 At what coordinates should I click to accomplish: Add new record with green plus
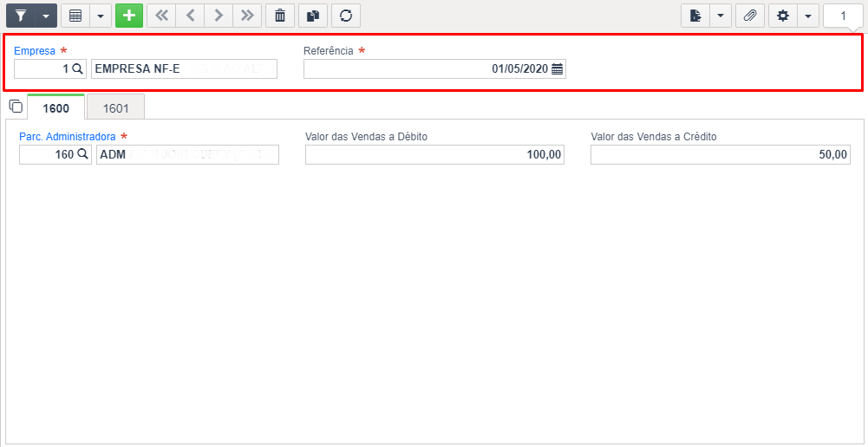point(129,16)
